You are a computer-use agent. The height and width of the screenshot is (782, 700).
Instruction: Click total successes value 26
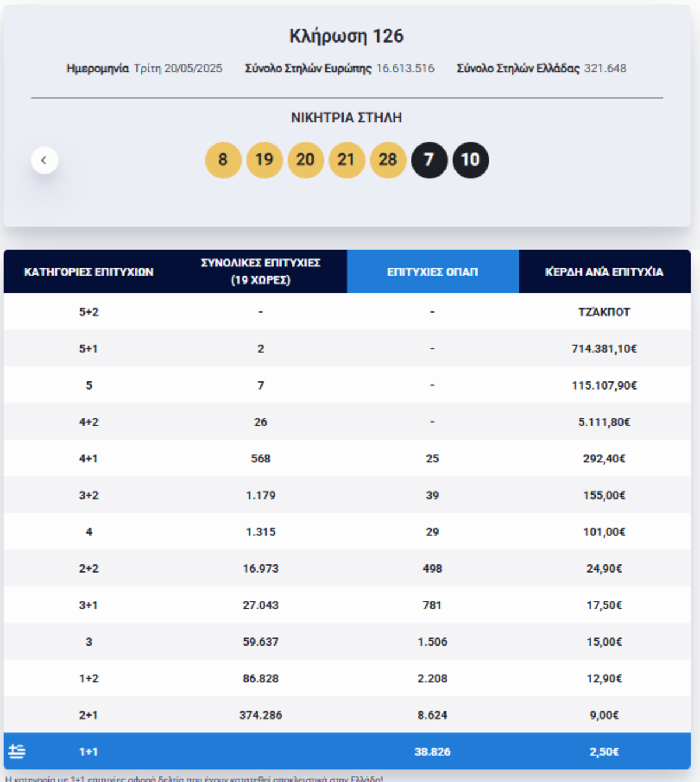(261, 422)
